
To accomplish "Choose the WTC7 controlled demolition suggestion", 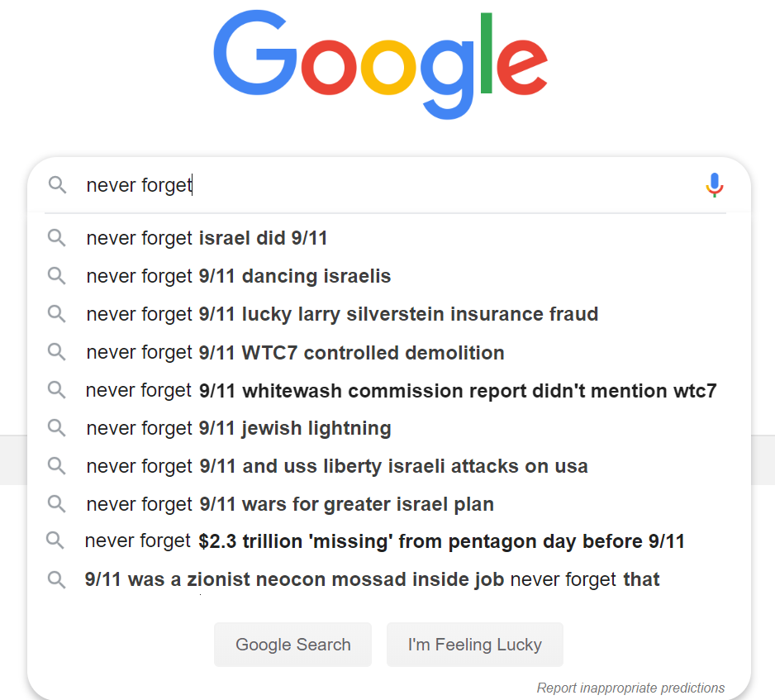I will (x=295, y=352).
